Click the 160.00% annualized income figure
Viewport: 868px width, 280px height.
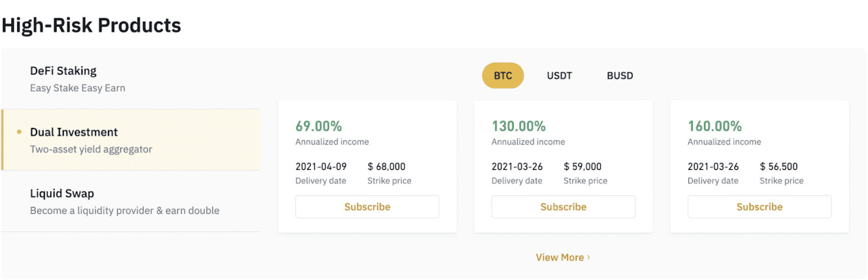coord(715,126)
